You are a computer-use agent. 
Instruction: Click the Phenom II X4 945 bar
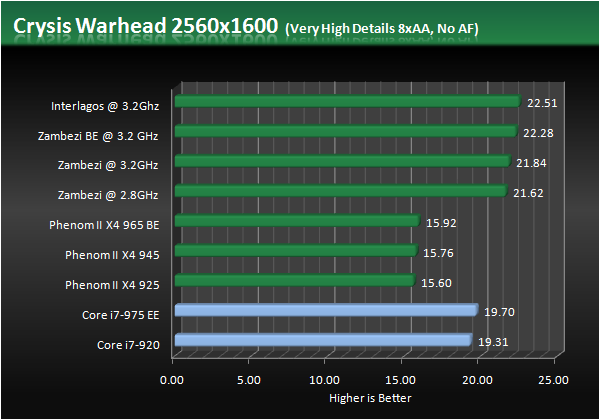pos(296,250)
